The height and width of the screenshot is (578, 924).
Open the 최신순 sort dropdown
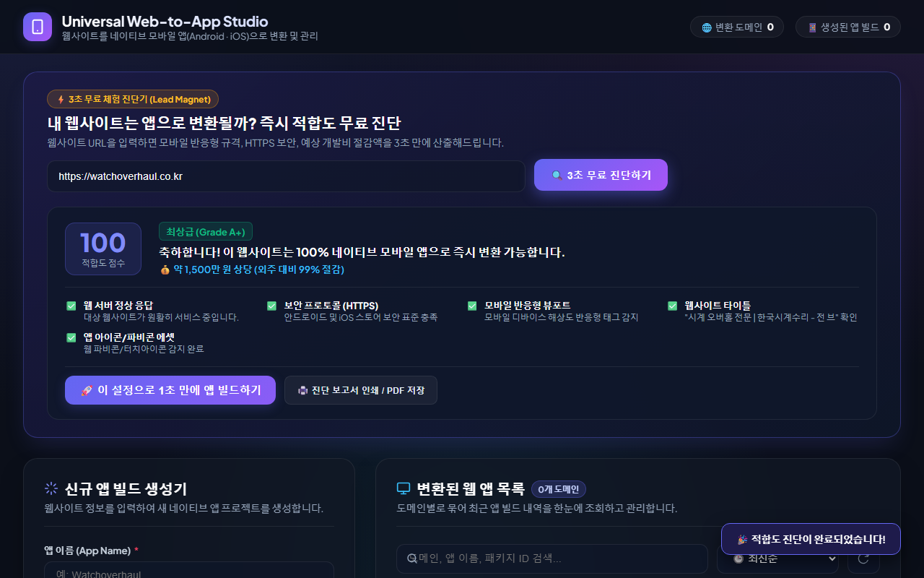[778, 558]
